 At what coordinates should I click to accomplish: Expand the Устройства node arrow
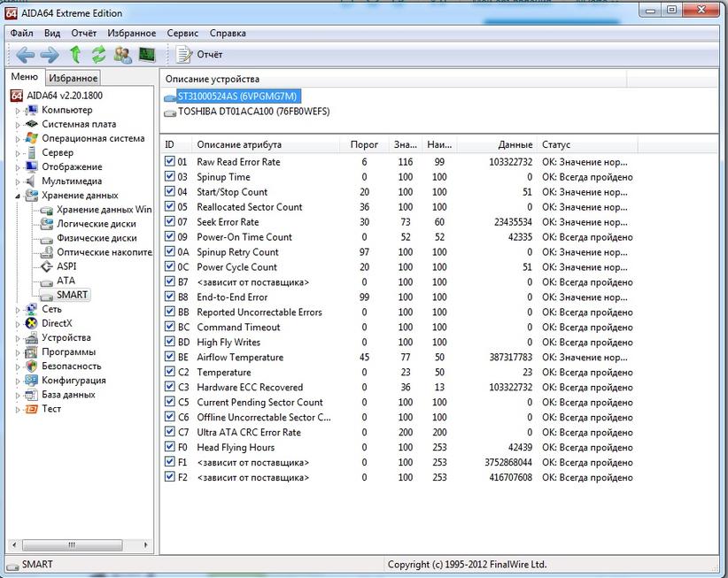[x=18, y=338]
